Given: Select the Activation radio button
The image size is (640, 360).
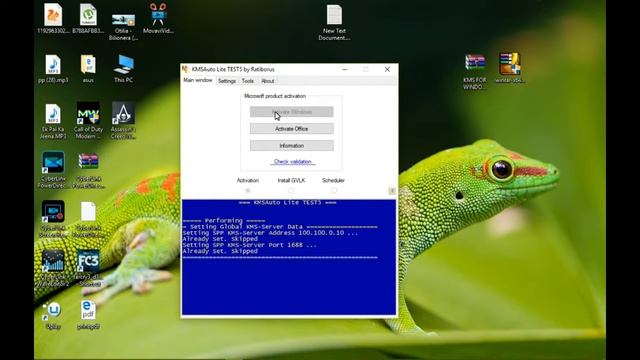Looking at the screenshot, I should point(247,190).
